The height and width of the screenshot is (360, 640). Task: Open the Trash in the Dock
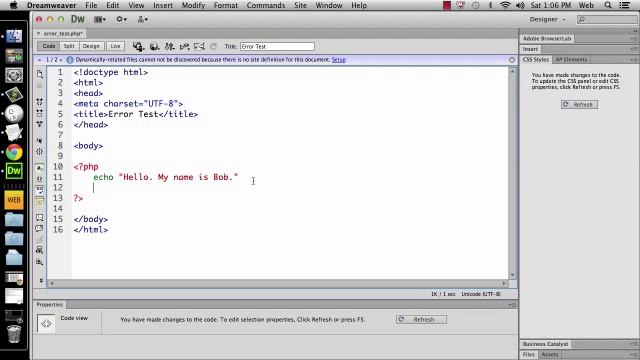[x=14, y=333]
